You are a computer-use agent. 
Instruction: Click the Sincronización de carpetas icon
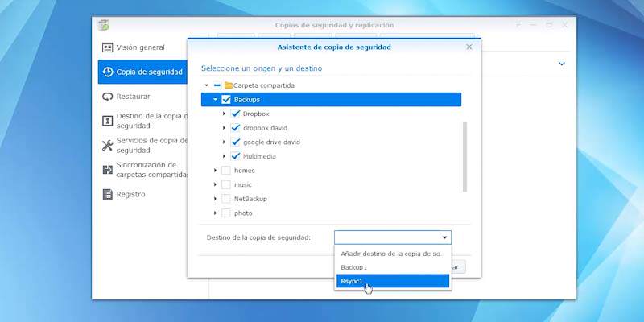click(x=107, y=170)
